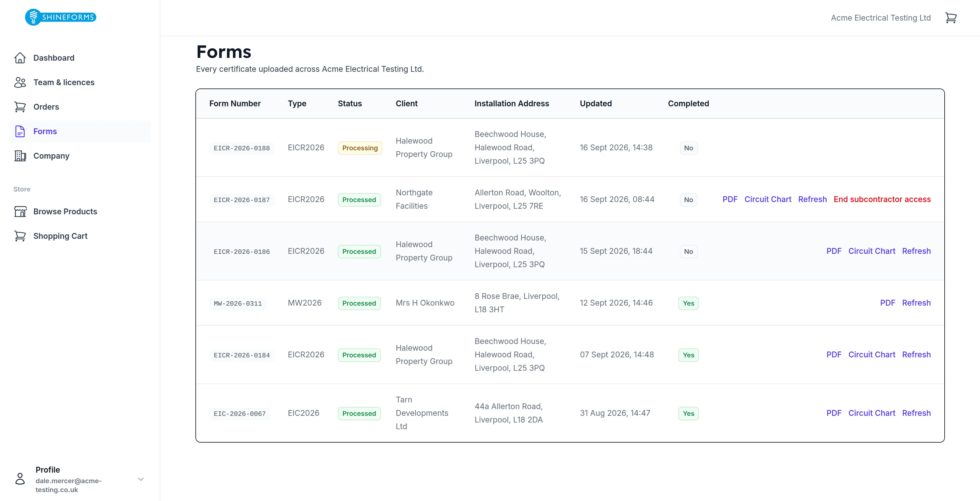
Task: Refresh form EICR-2026-0184
Action: click(x=916, y=355)
